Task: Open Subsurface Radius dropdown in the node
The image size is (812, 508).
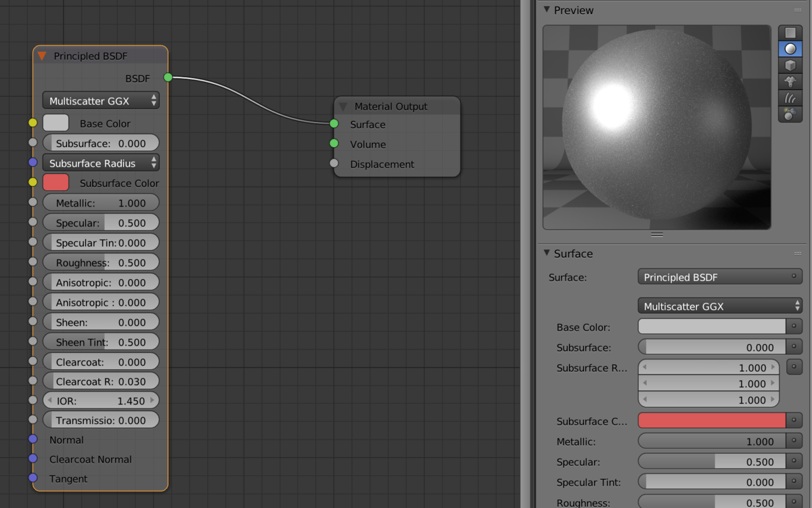Action: click(101, 163)
